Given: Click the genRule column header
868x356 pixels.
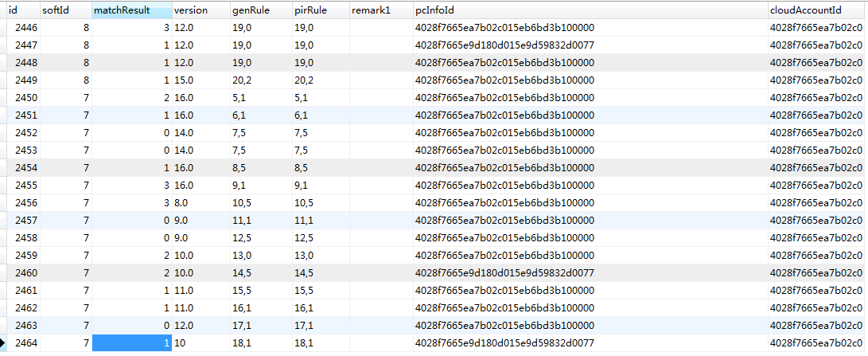Looking at the screenshot, I should pyautogui.click(x=261, y=10).
